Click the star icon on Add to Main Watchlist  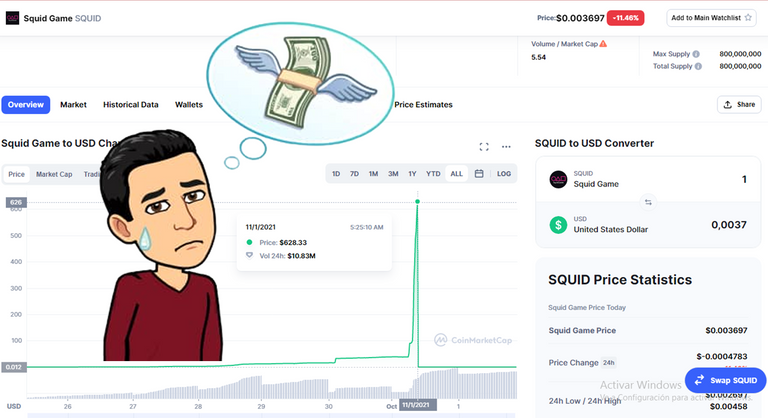748,18
